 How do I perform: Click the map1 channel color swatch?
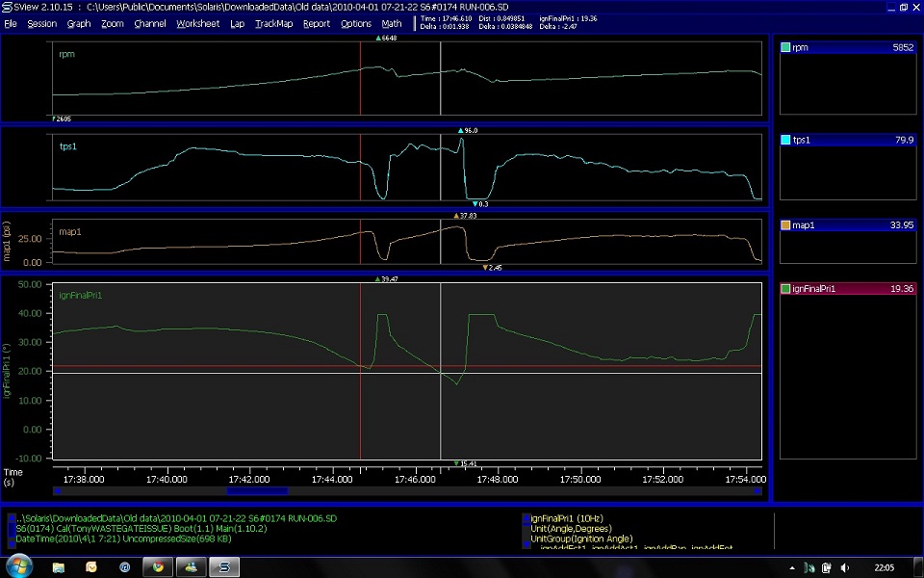pyautogui.click(x=785, y=225)
